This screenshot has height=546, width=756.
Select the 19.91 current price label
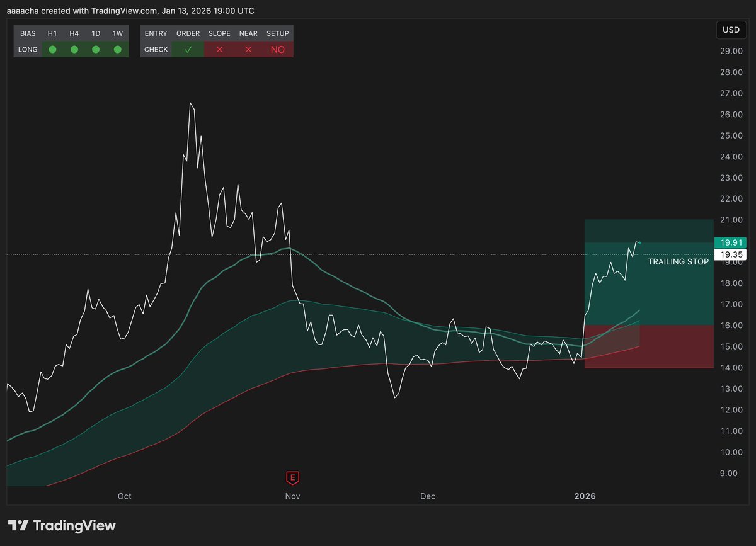click(x=730, y=242)
